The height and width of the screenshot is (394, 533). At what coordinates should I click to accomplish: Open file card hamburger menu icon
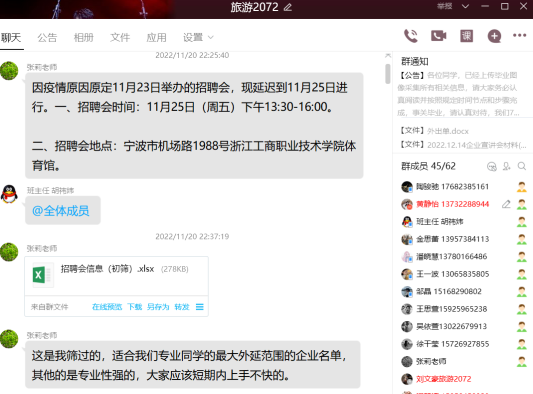click(x=200, y=307)
